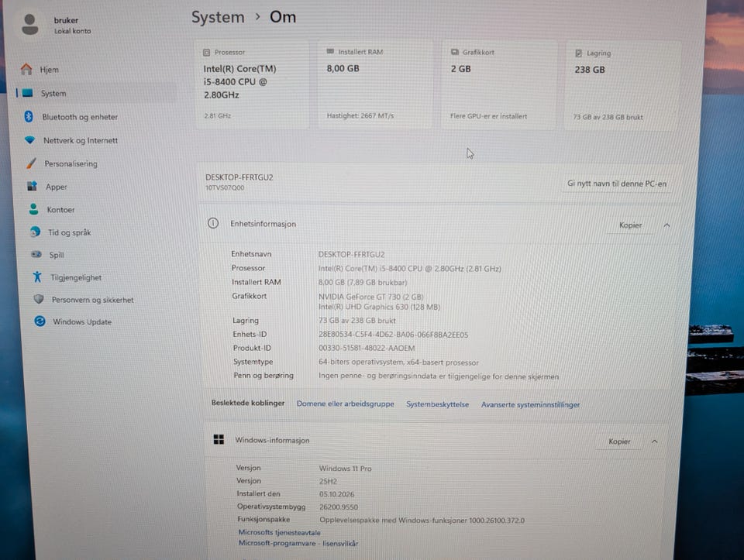This screenshot has width=744, height=560.
Task: Copy device info with Enhetsinformasjon Kopier button
Action: (630, 225)
